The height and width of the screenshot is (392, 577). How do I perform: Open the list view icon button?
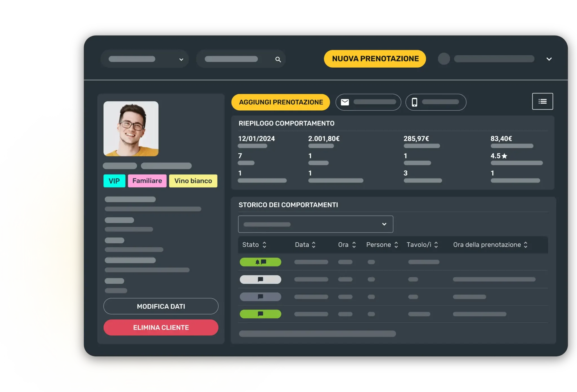542,101
